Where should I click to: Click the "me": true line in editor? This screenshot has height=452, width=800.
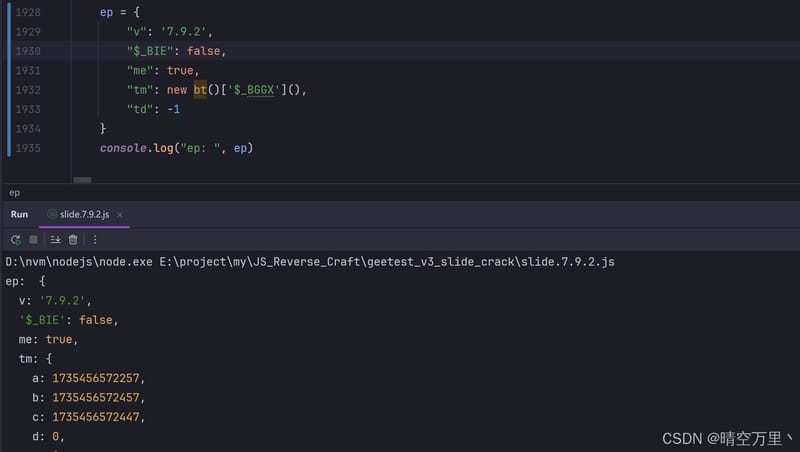(163, 70)
